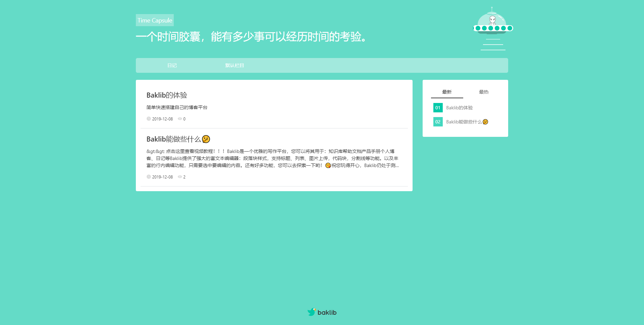
Task: Open the 默认栏目 navigation item
Action: click(x=234, y=65)
